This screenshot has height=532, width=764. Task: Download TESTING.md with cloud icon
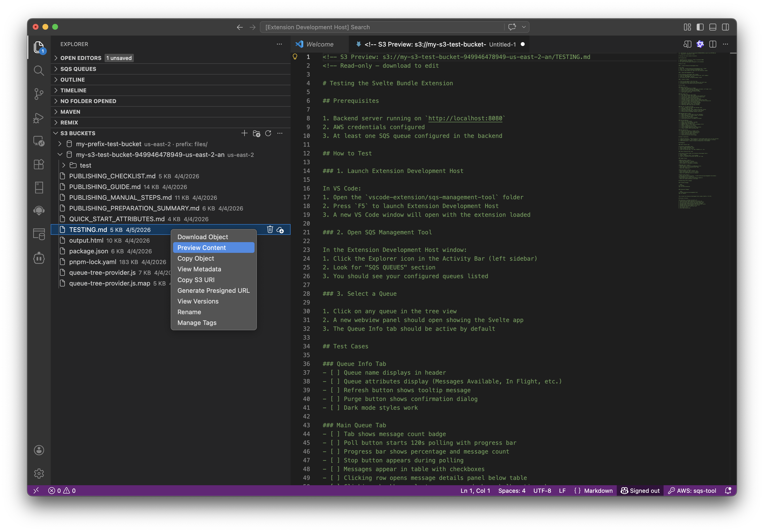tap(280, 230)
